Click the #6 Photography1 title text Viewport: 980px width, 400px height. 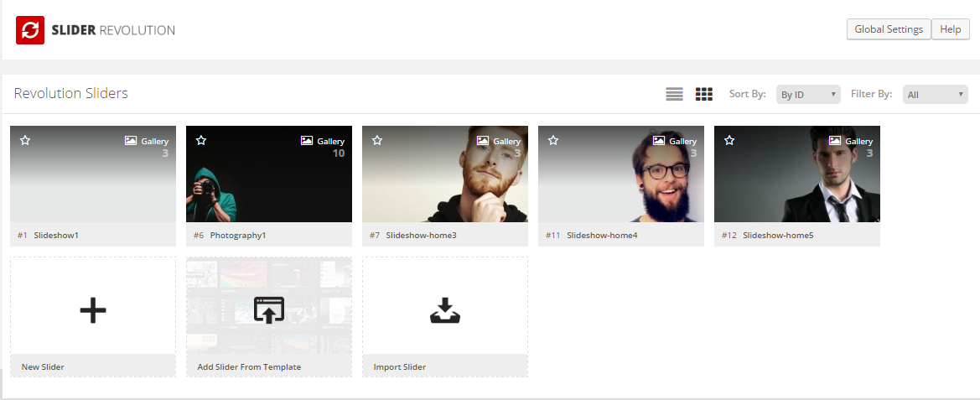[x=230, y=236]
